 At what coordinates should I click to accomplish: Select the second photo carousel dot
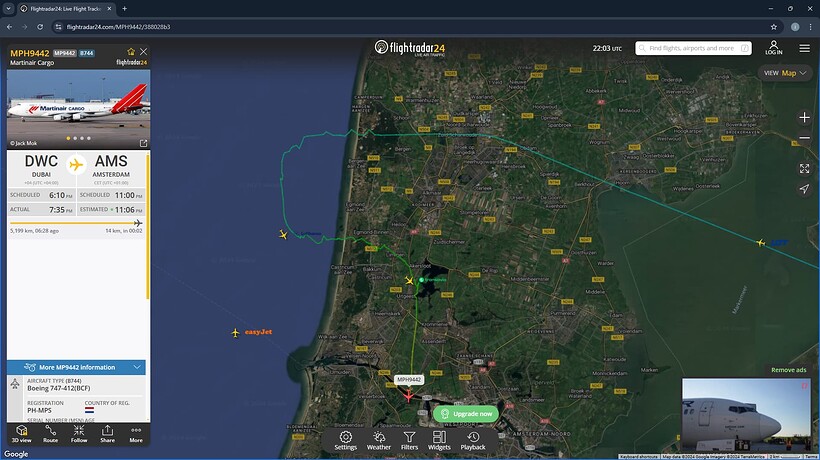[75, 139]
